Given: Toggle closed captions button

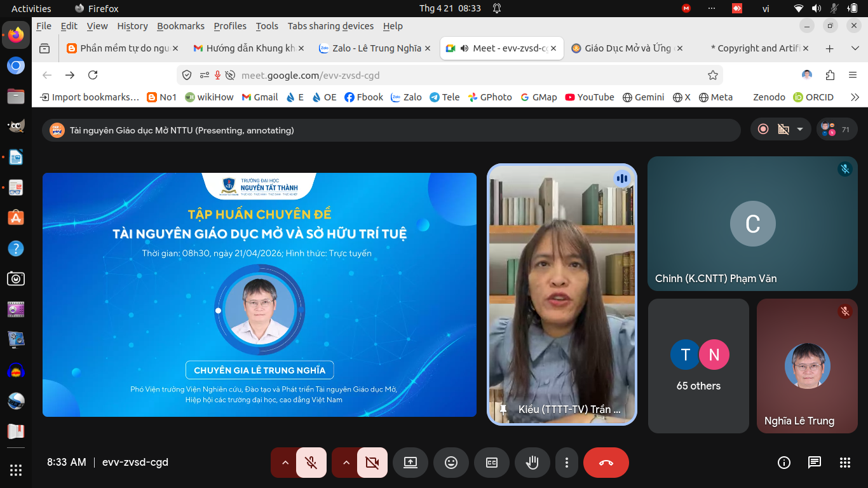Looking at the screenshot, I should click(492, 463).
